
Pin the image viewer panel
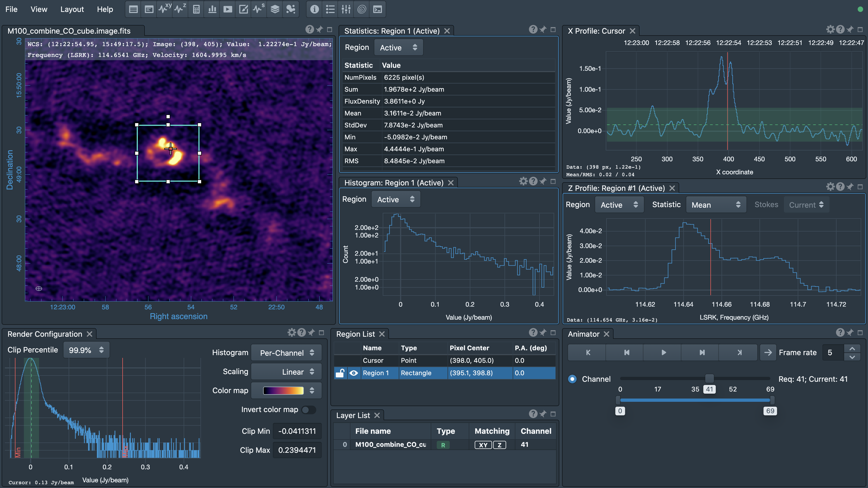click(x=320, y=30)
